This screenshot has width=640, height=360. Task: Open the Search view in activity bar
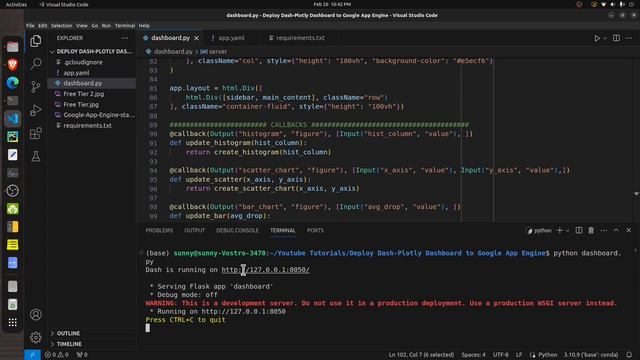(x=36, y=64)
